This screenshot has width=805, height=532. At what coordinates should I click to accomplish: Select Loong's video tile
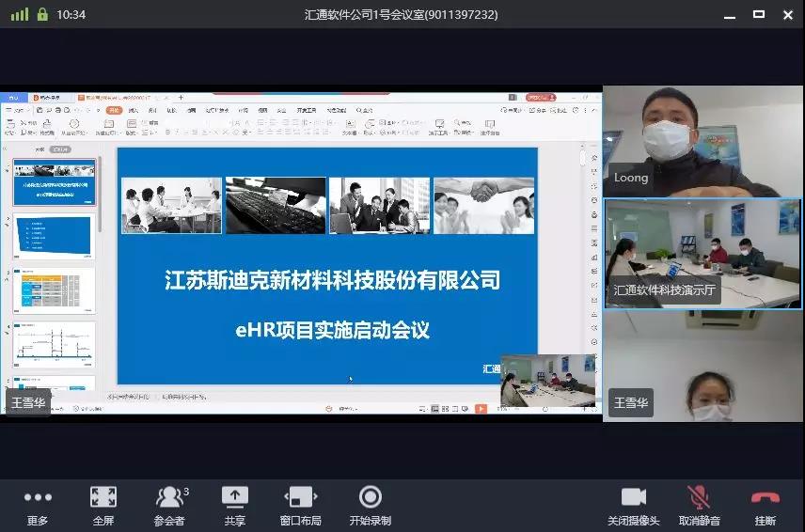(x=702, y=141)
